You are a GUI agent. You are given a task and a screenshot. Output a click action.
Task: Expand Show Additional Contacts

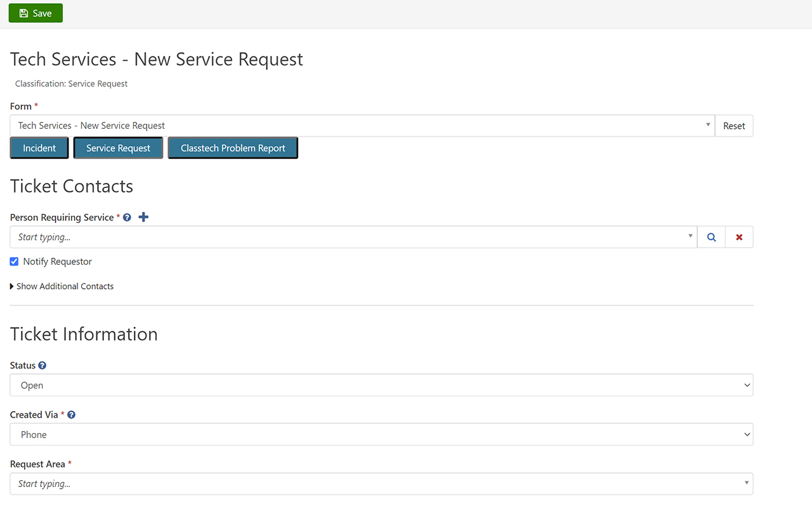(62, 286)
